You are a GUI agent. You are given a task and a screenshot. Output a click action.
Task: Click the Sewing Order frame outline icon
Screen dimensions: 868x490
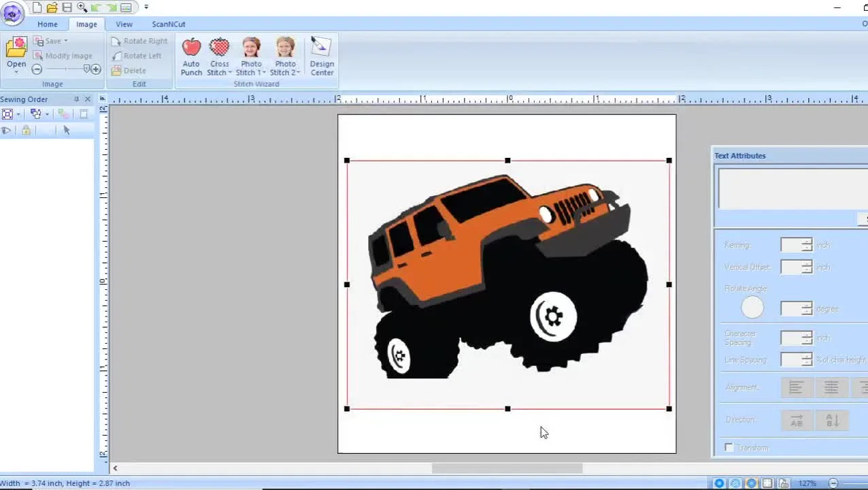pos(84,114)
